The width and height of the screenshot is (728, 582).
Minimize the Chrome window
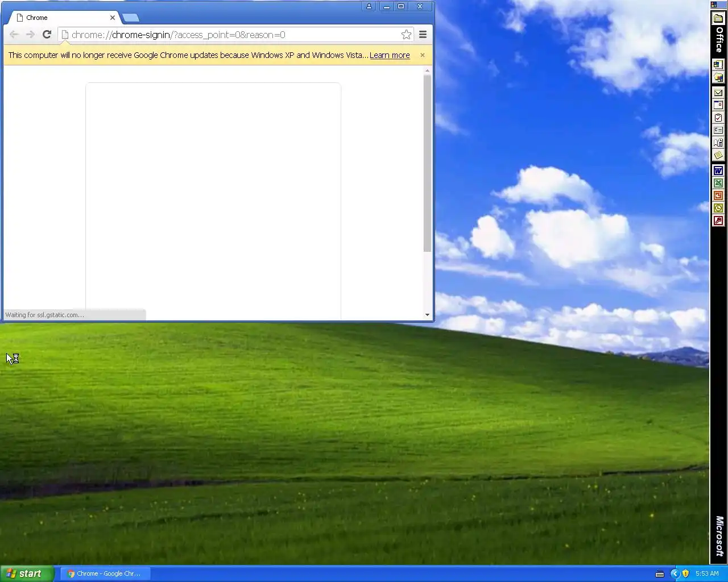tap(386, 6)
